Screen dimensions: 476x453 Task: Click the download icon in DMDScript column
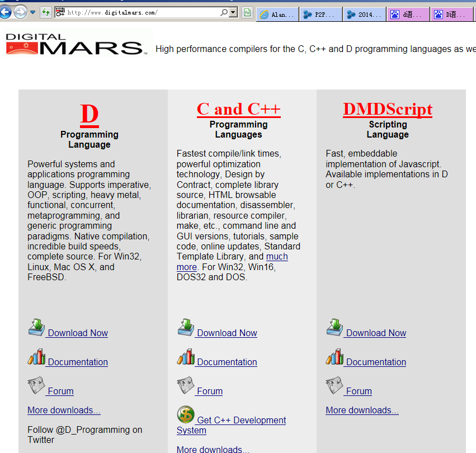click(335, 327)
